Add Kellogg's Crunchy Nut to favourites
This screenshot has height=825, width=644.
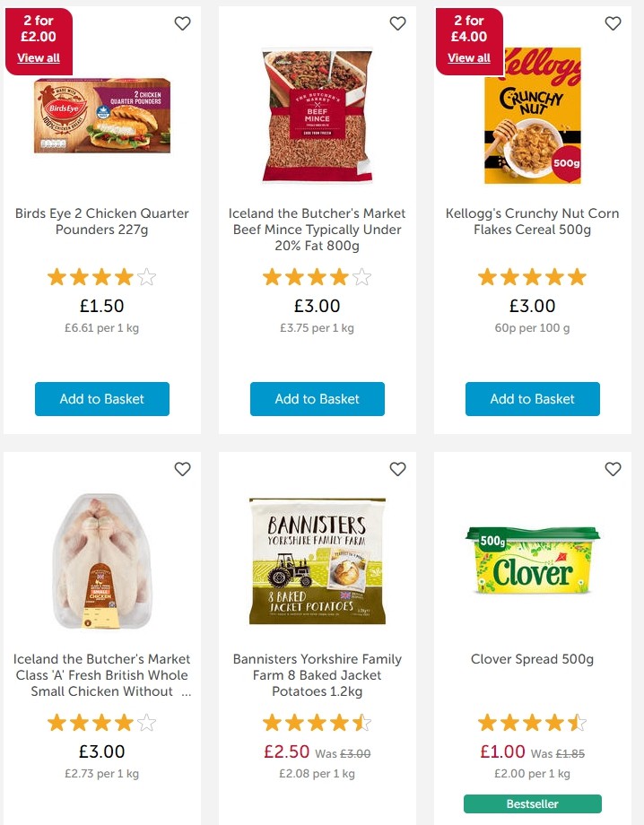[x=613, y=23]
